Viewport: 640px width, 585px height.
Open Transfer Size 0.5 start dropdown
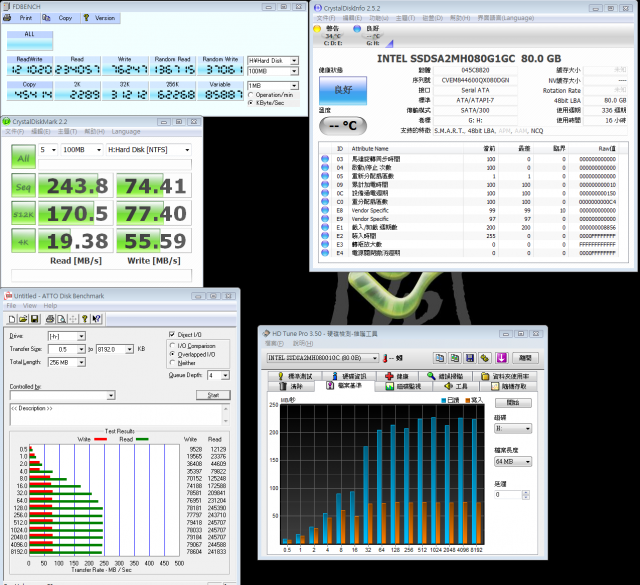pyautogui.click(x=82, y=349)
